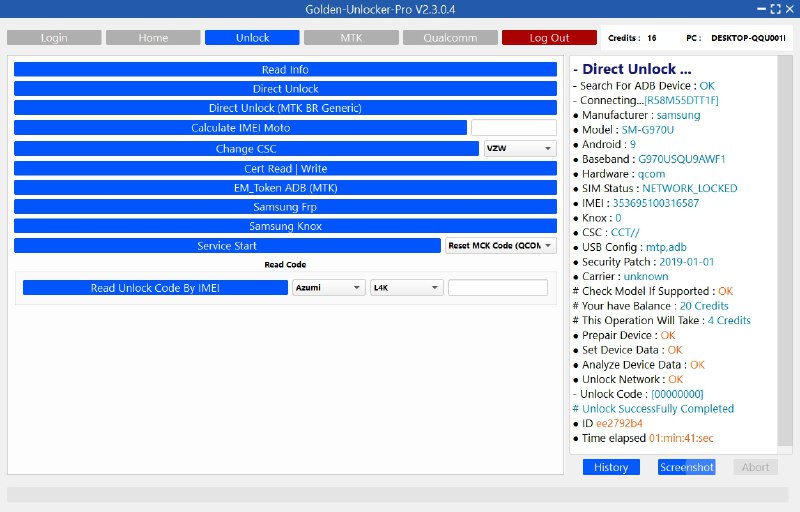Viewport: 800px width, 512px height.
Task: Open the Reset MCK Code dropdown
Action: pyautogui.click(x=501, y=245)
